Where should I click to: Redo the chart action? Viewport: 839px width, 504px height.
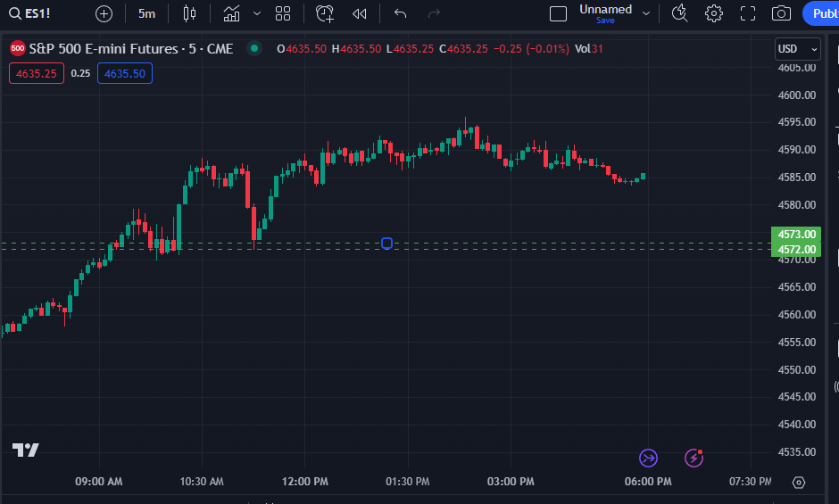pyautogui.click(x=434, y=14)
